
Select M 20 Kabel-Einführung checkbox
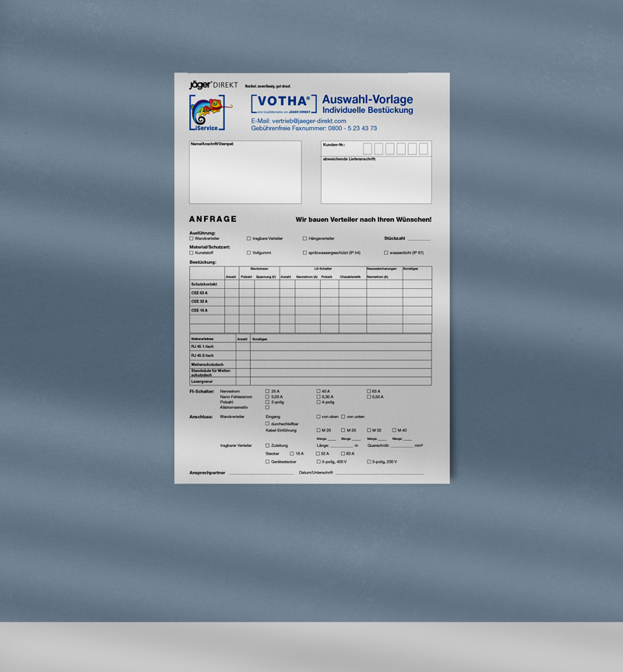[x=319, y=431]
